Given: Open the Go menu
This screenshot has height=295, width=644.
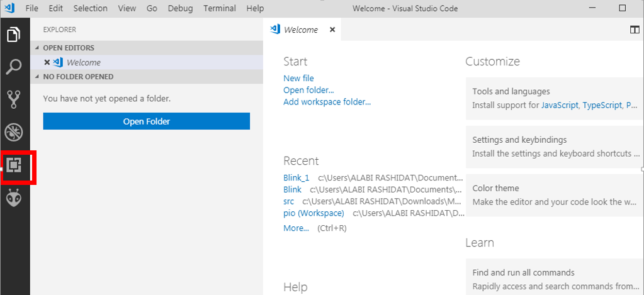Looking at the screenshot, I should pyautogui.click(x=152, y=8).
